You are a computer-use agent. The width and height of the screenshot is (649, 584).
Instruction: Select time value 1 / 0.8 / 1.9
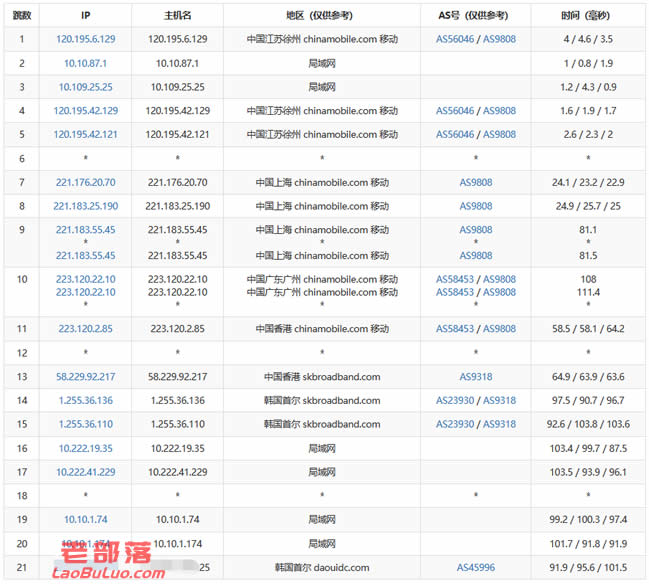coord(588,63)
